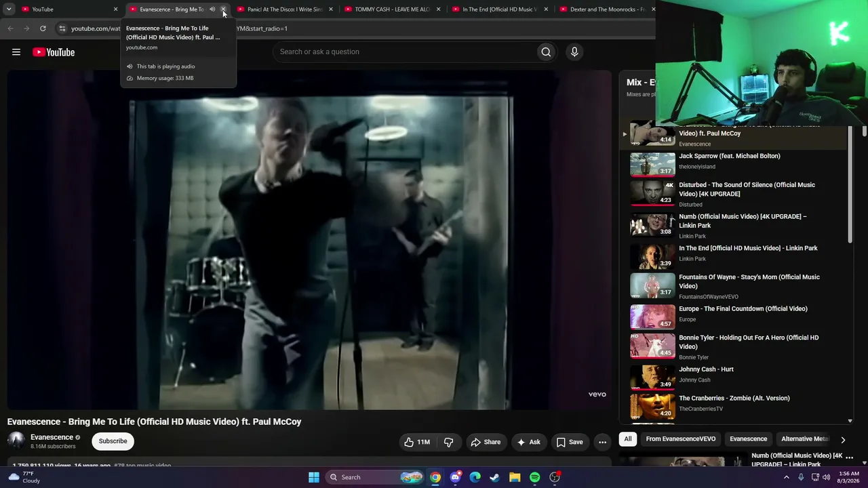Open the Evanescence channel avatar
The image size is (868, 488).
click(x=16, y=441)
